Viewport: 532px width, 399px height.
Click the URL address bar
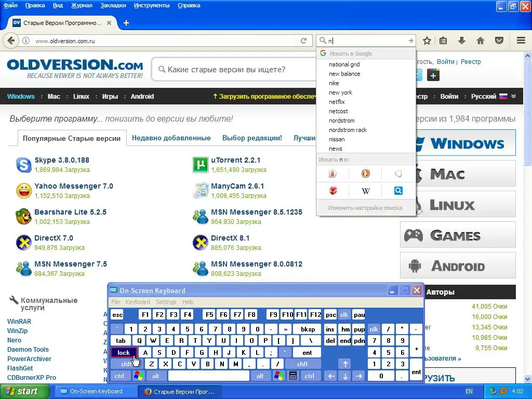(x=165, y=41)
